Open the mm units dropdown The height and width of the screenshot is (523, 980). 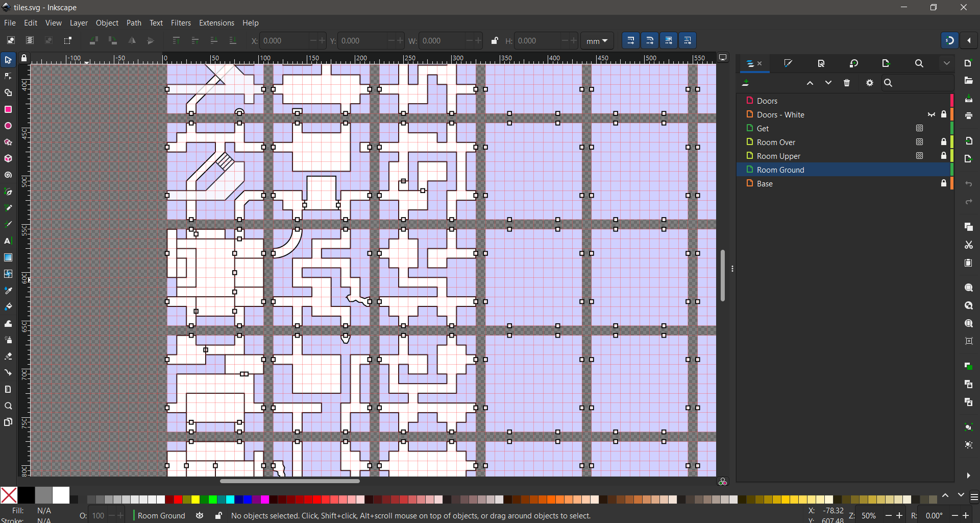[x=597, y=41]
